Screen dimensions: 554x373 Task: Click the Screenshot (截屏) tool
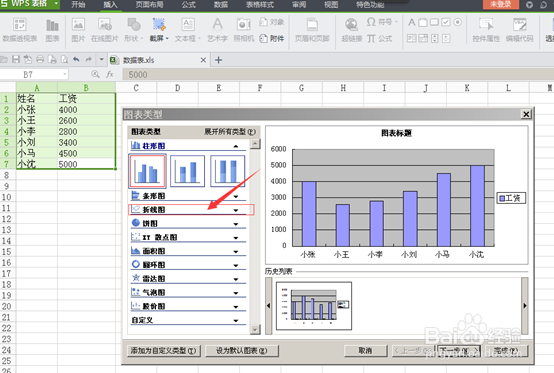(159, 30)
